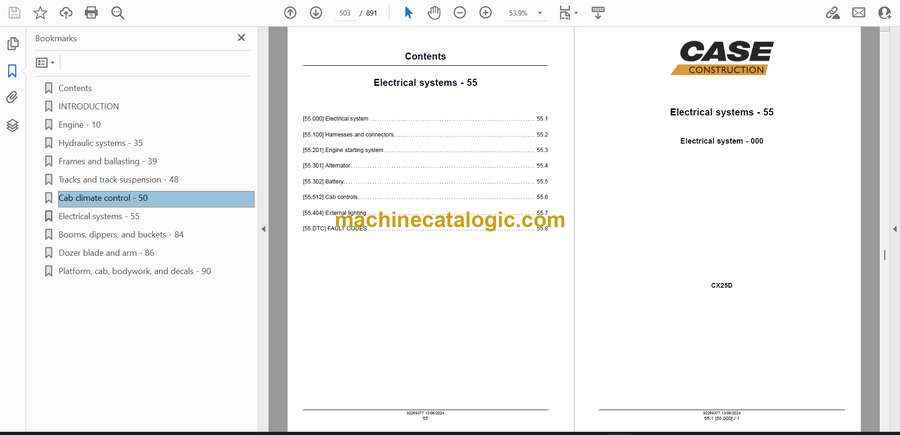Open Hydraulic systems - 35 bookmark
This screenshot has width=900, height=435.
(100, 143)
